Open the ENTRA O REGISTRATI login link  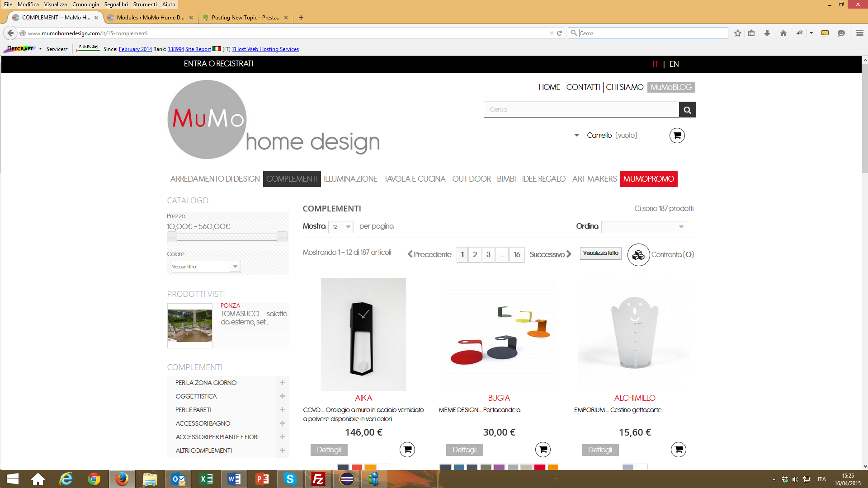click(218, 64)
